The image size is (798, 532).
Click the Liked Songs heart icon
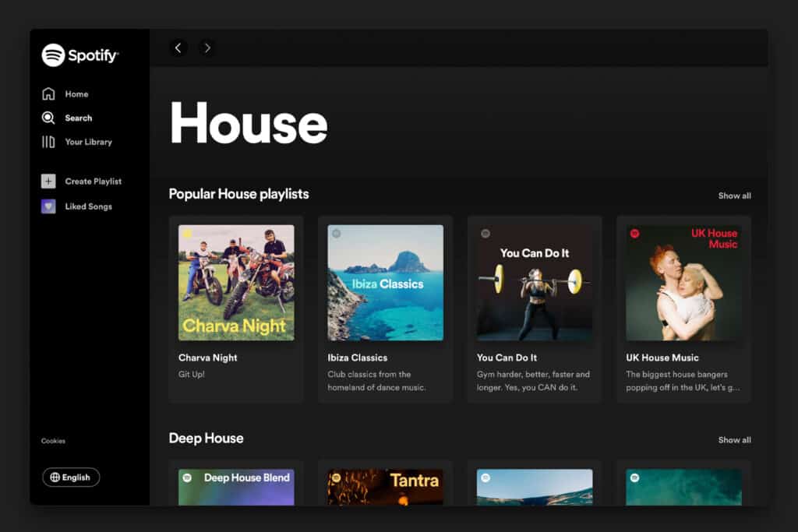pos(48,206)
